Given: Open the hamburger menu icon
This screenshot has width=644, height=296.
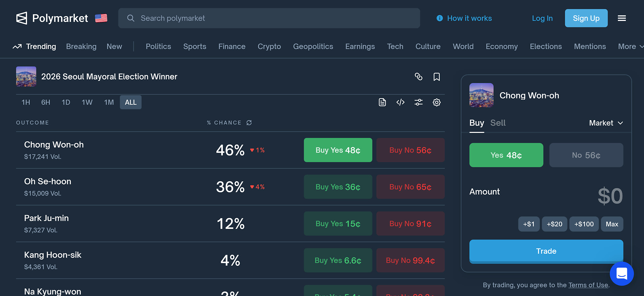Looking at the screenshot, I should point(622,18).
